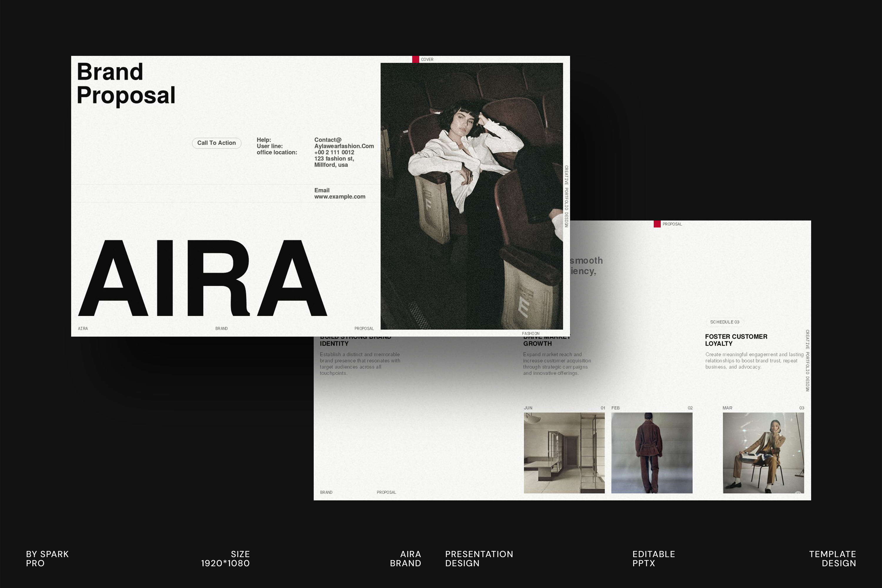Click the Brand Proposal heading

point(126,83)
